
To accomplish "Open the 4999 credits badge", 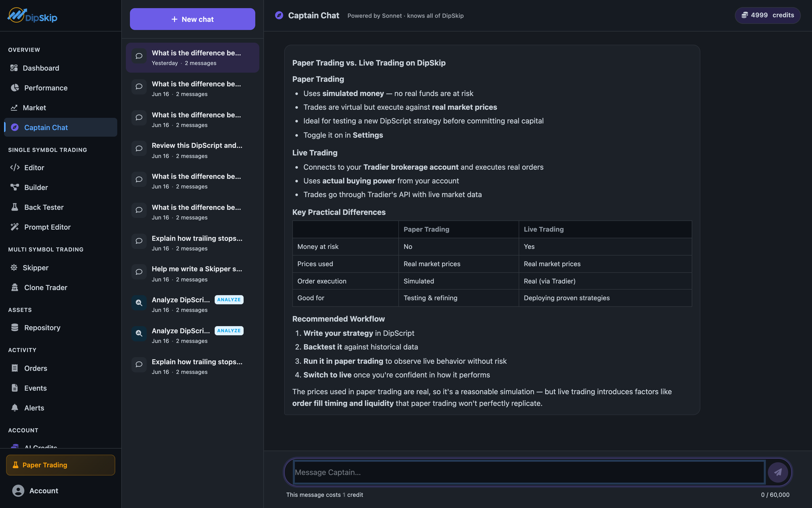I will [x=768, y=15].
